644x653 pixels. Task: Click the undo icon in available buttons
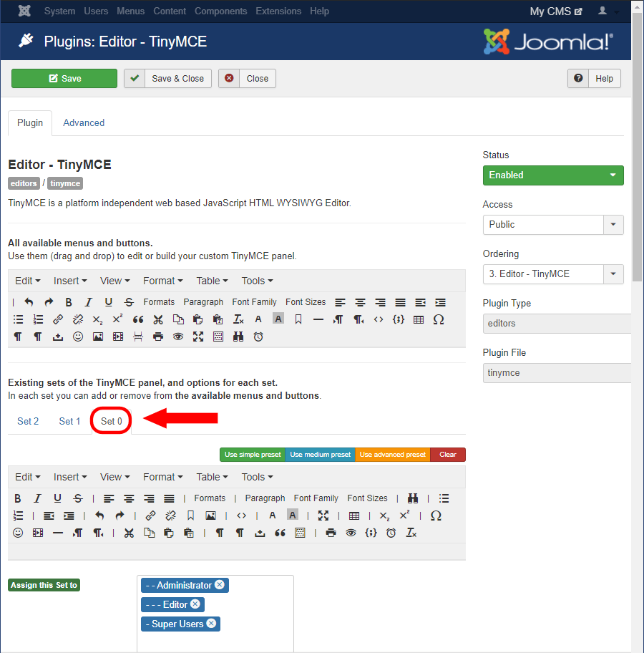click(x=29, y=302)
